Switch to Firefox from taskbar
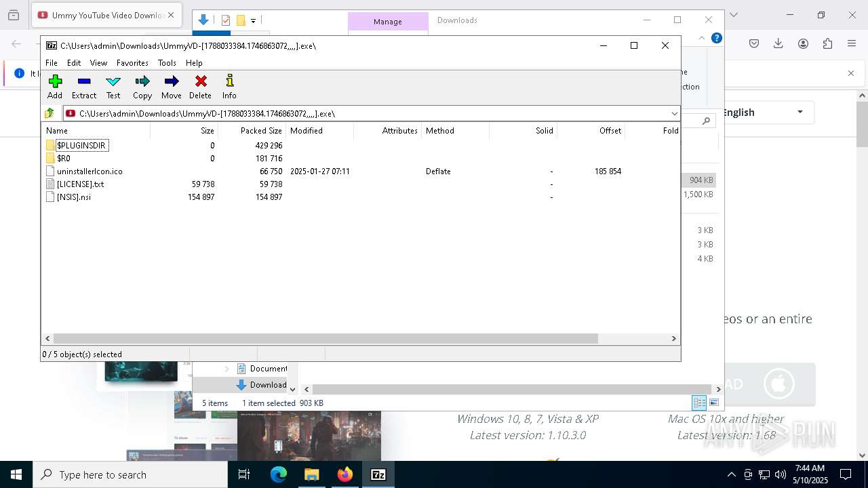868x488 pixels. pos(344,474)
